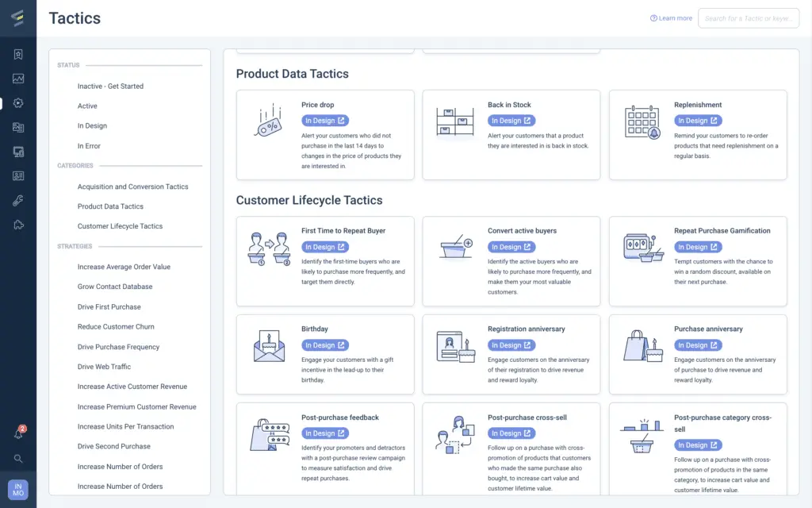Open the puzzle piece add-ons icon

(18, 225)
